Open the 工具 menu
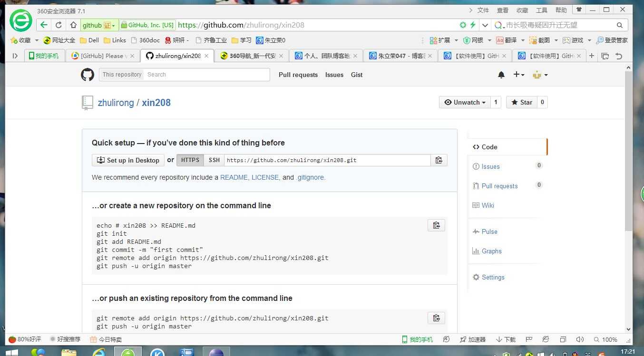Screen dimensions: 644x356 coord(542,10)
